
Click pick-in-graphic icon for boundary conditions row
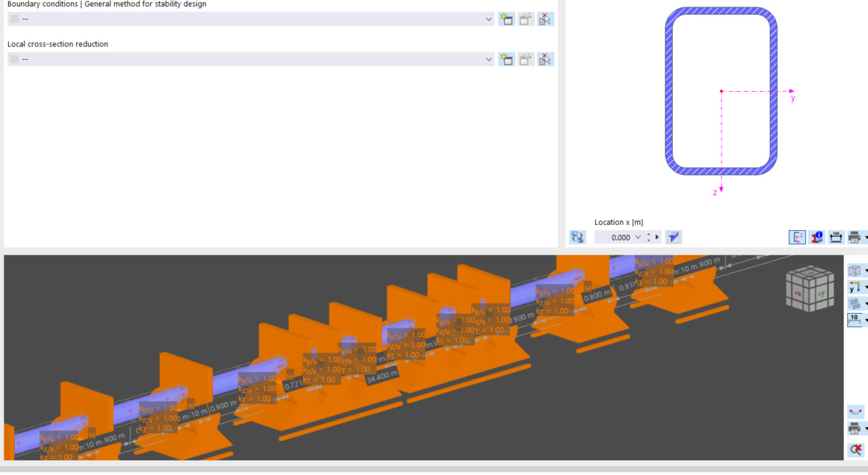[x=545, y=19]
